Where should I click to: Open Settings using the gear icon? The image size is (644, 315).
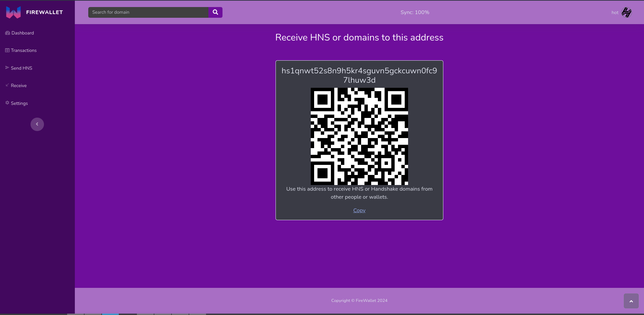pos(7,103)
